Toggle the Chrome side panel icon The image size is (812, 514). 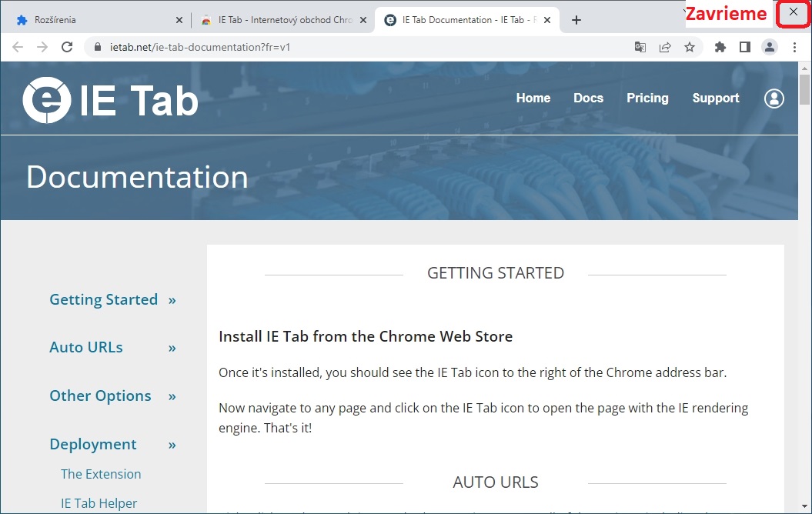tap(745, 47)
